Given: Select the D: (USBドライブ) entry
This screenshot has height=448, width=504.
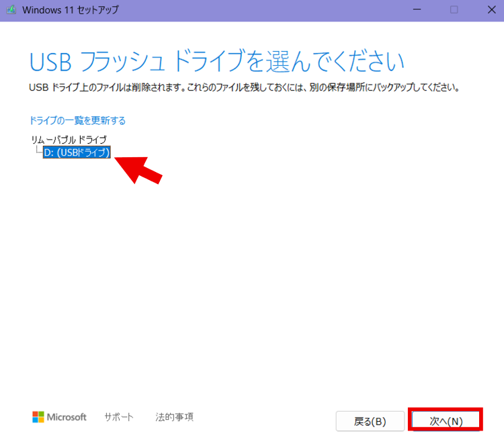Looking at the screenshot, I should [77, 152].
